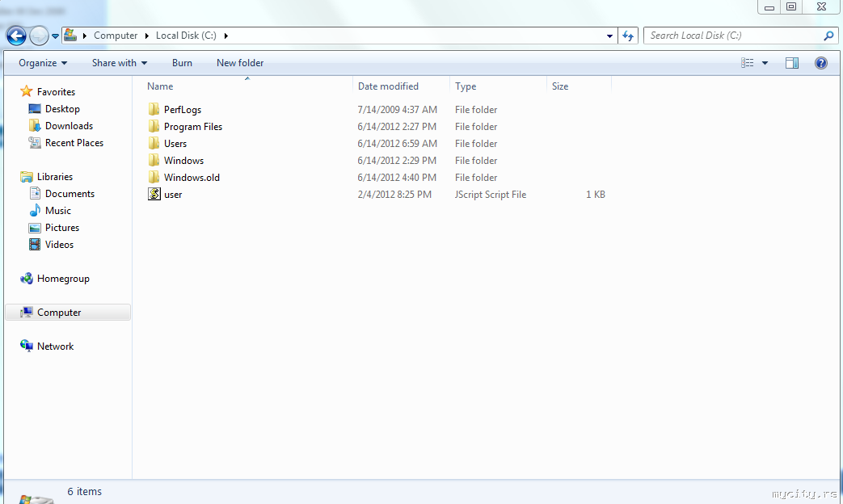
Task: Select Libraries in navigation pane
Action: click(x=55, y=177)
